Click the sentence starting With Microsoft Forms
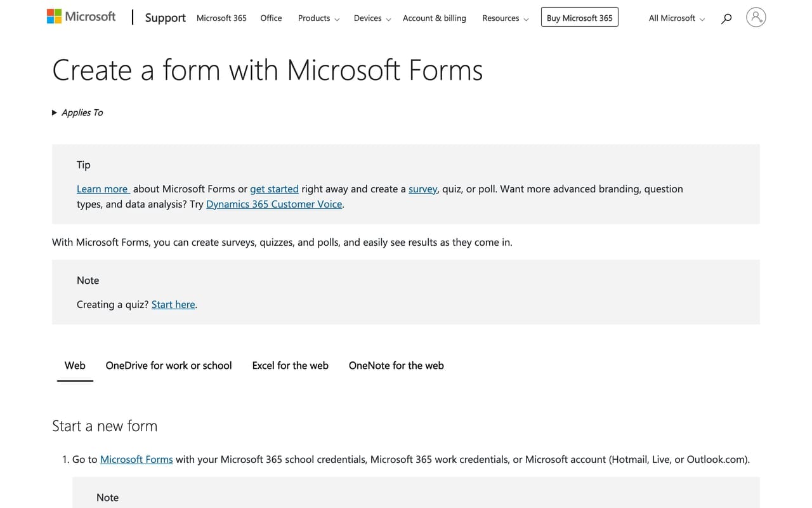This screenshot has width=812, height=508. (x=282, y=242)
